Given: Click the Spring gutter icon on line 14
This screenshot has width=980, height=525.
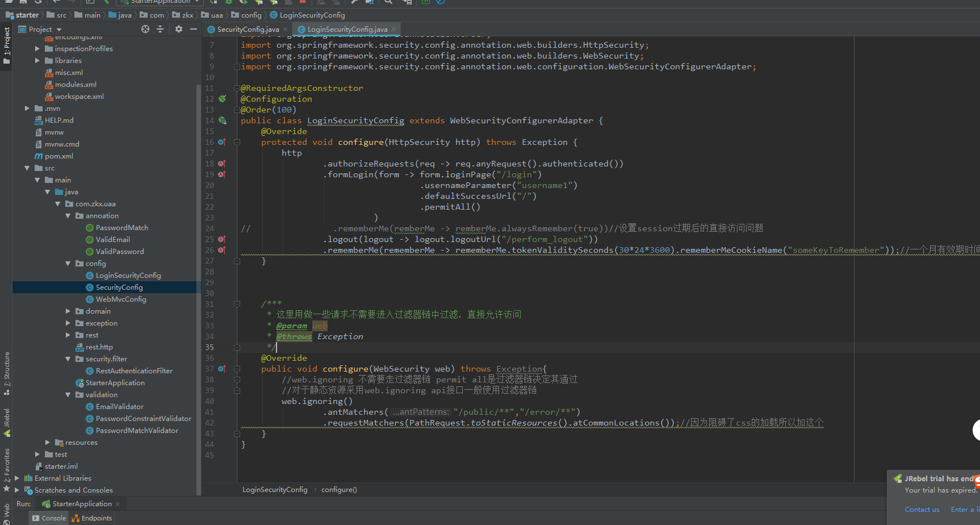Looking at the screenshot, I should coord(222,120).
